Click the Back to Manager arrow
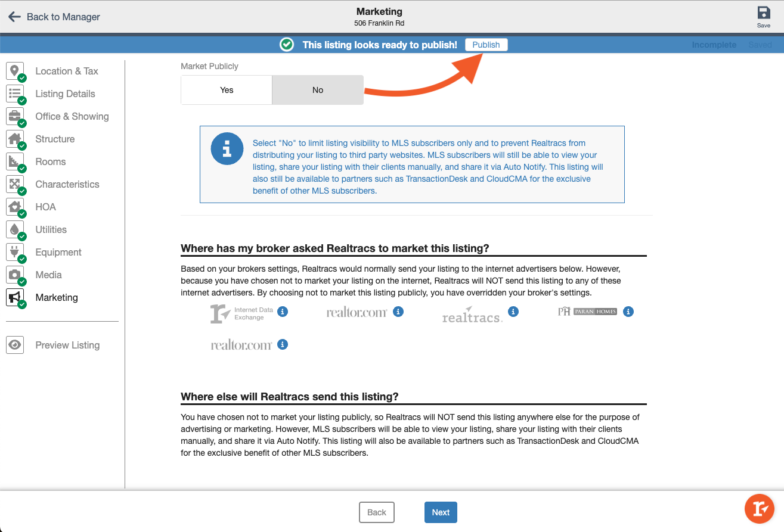The height and width of the screenshot is (532, 784). point(14,17)
